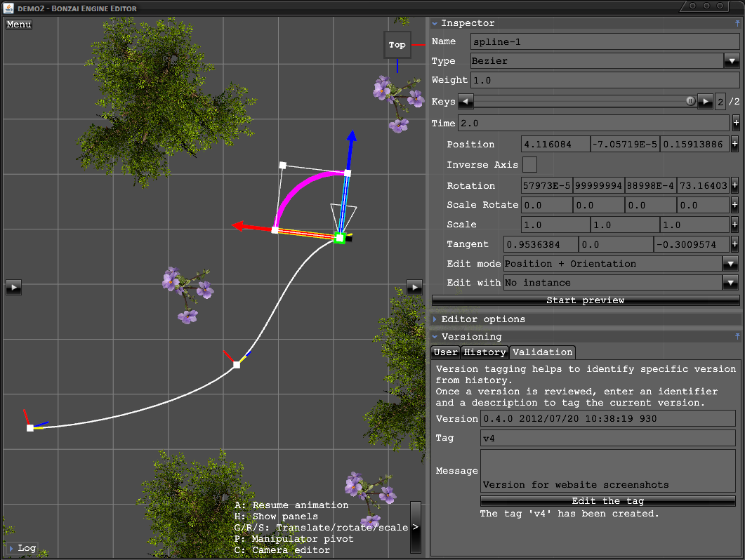The height and width of the screenshot is (560, 745).
Task: Click the plus icon next to Time
Action: click(735, 123)
